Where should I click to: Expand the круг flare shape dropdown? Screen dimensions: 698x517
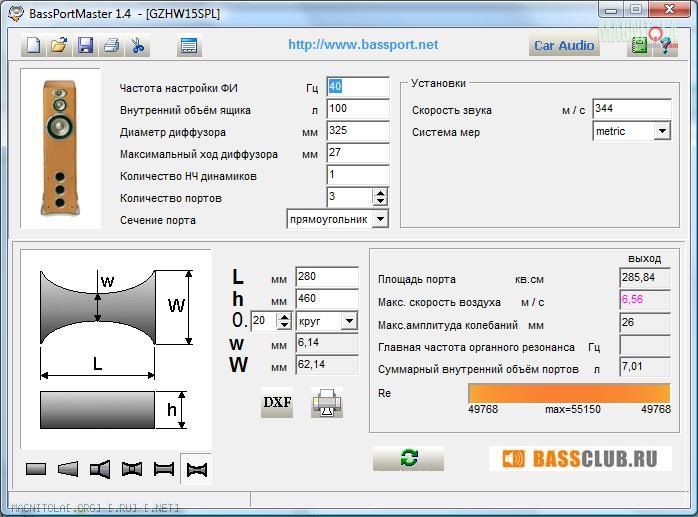click(349, 321)
